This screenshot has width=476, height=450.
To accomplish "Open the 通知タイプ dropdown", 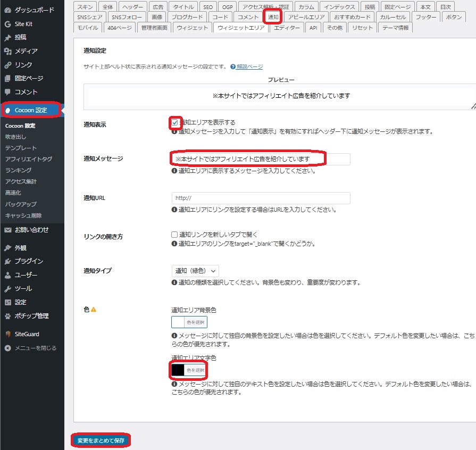I will [195, 271].
